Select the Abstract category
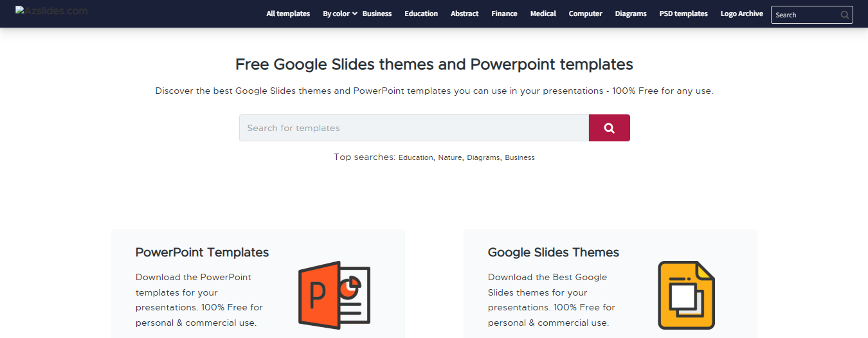Image resolution: width=868 pixels, height=338 pixels. pyautogui.click(x=465, y=13)
